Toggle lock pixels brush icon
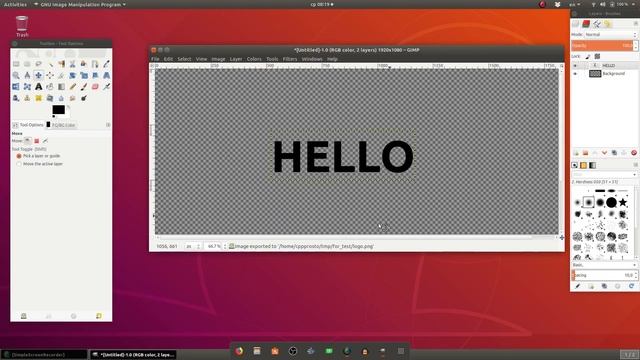 pyautogui.click(x=588, y=56)
